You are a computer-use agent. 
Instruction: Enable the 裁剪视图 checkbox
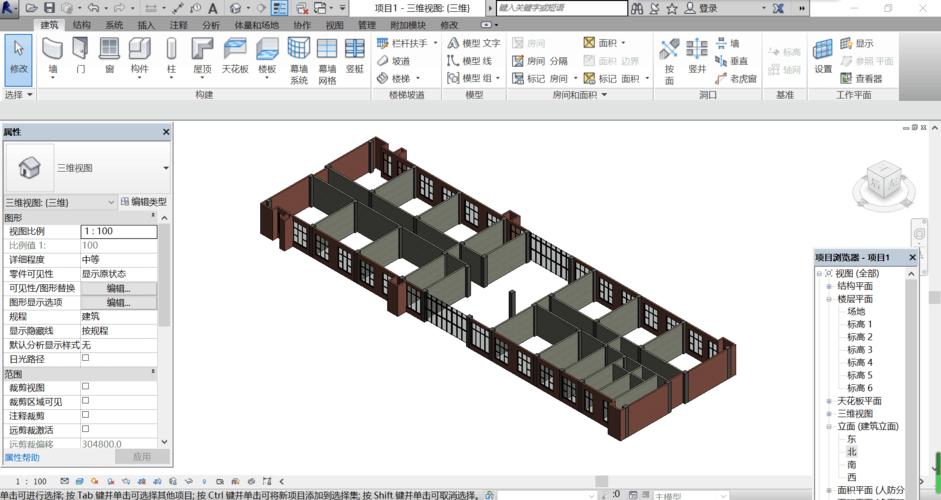[x=85, y=386]
